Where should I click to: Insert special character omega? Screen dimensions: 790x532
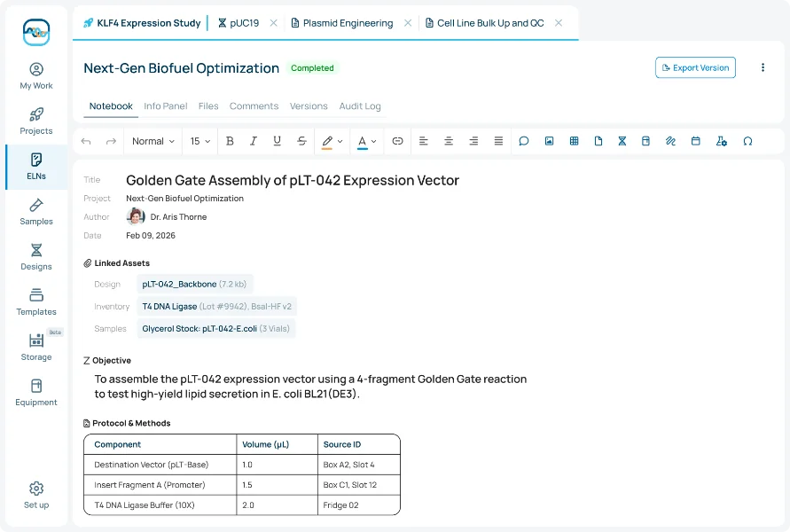[747, 141]
